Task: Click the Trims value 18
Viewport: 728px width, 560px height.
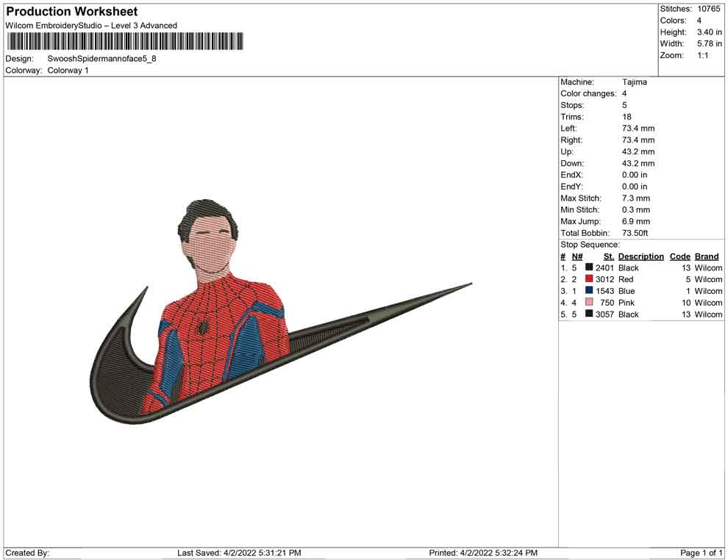Action: coord(627,117)
